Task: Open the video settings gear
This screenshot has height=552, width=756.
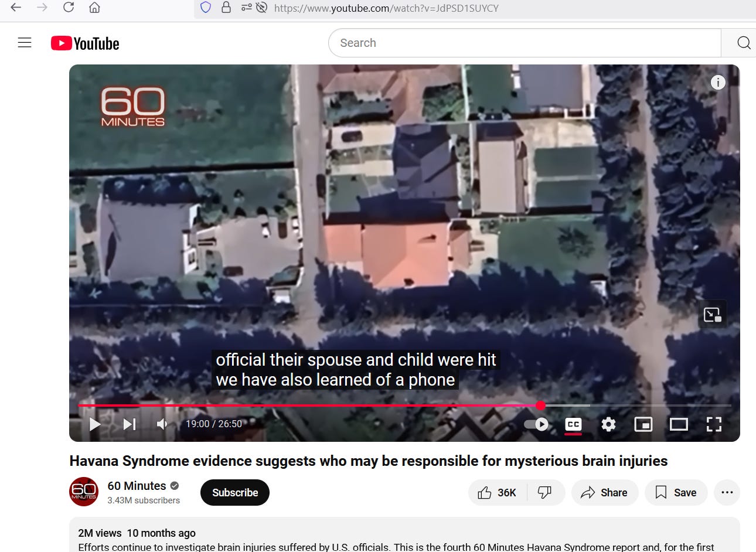Action: [x=608, y=424]
